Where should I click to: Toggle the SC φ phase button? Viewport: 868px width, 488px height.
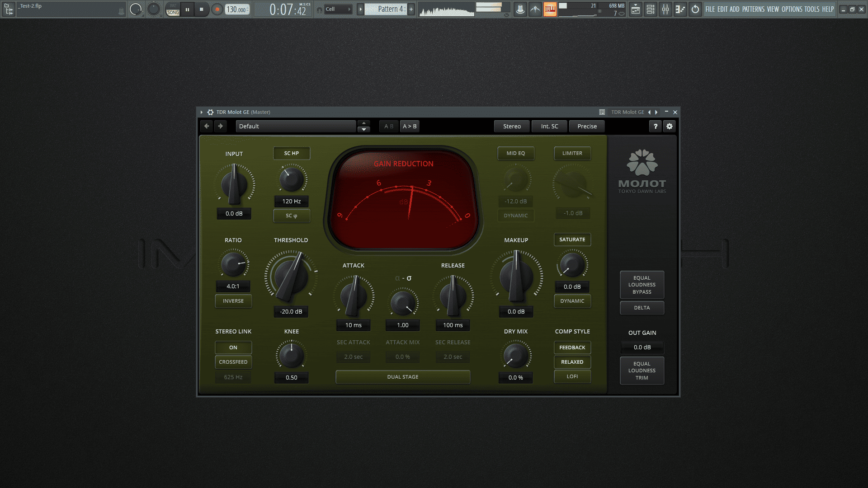coord(292,216)
